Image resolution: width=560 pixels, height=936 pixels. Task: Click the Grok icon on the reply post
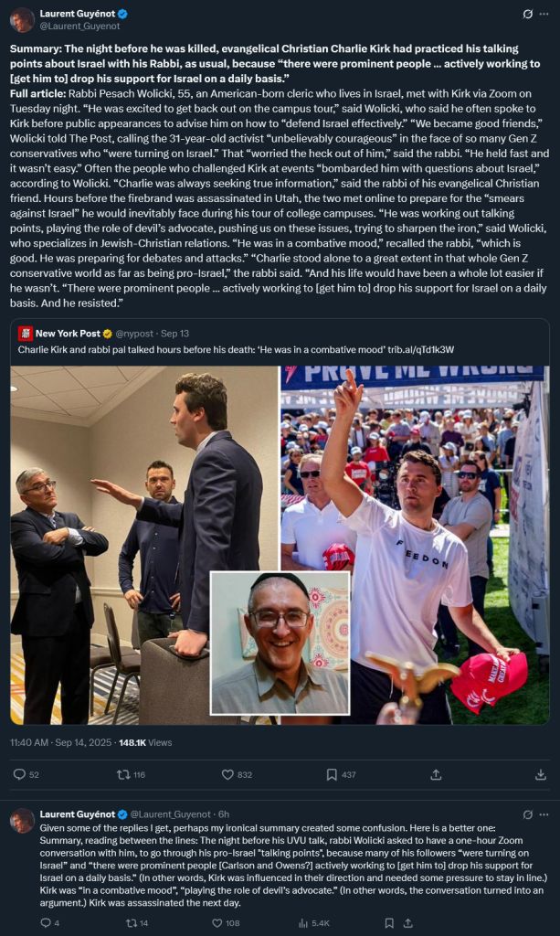(x=527, y=814)
